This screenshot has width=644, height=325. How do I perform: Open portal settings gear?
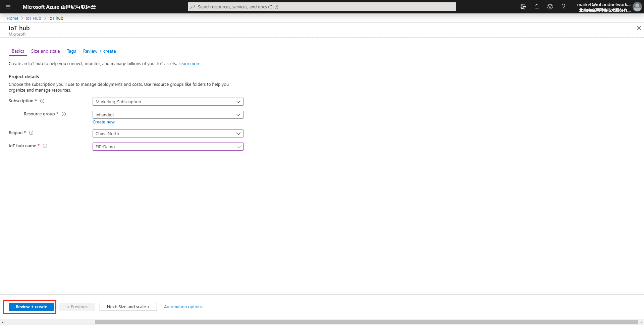pos(550,7)
